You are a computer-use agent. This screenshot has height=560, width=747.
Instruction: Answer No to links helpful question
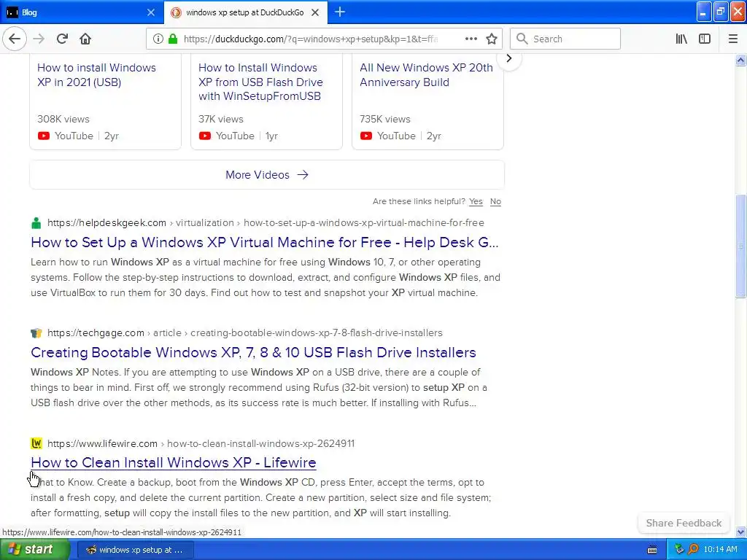[495, 201]
